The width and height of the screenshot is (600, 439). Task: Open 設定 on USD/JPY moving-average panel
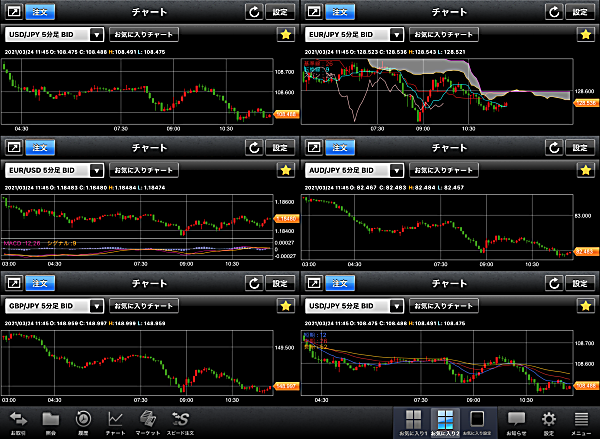[580, 283]
